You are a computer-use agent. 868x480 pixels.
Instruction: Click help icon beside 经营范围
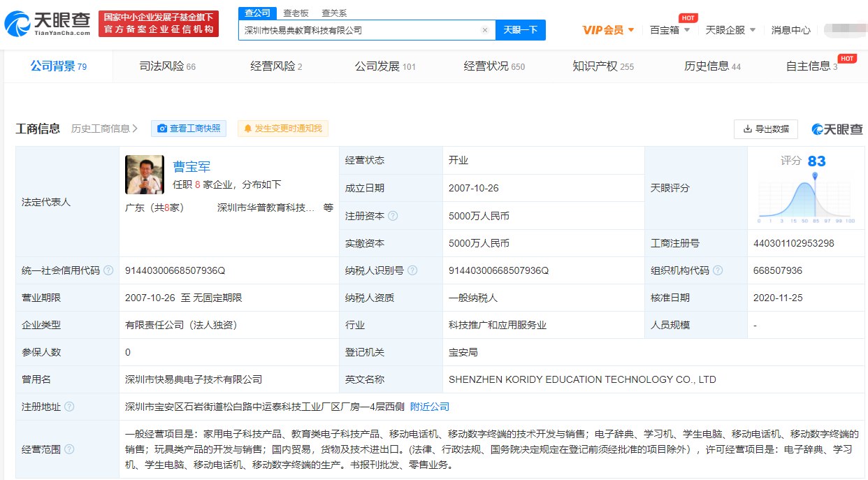pos(69,449)
